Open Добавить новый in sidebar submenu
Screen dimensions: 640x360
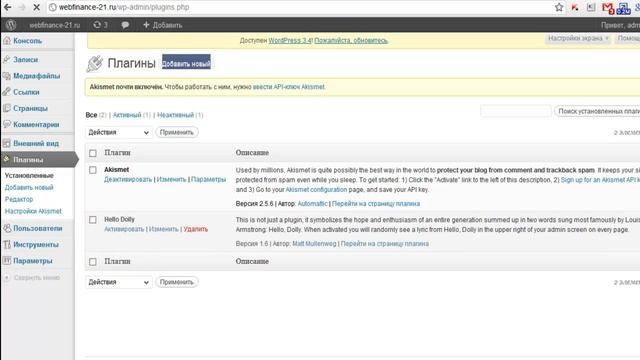tap(29, 187)
